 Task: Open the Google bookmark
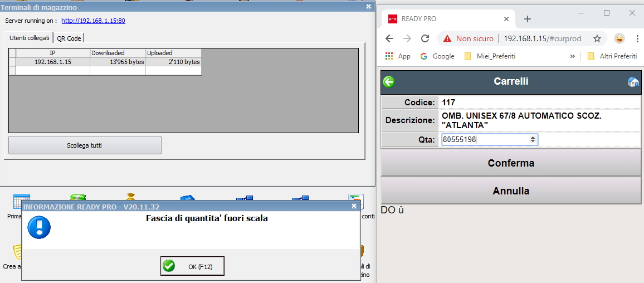pos(437,56)
